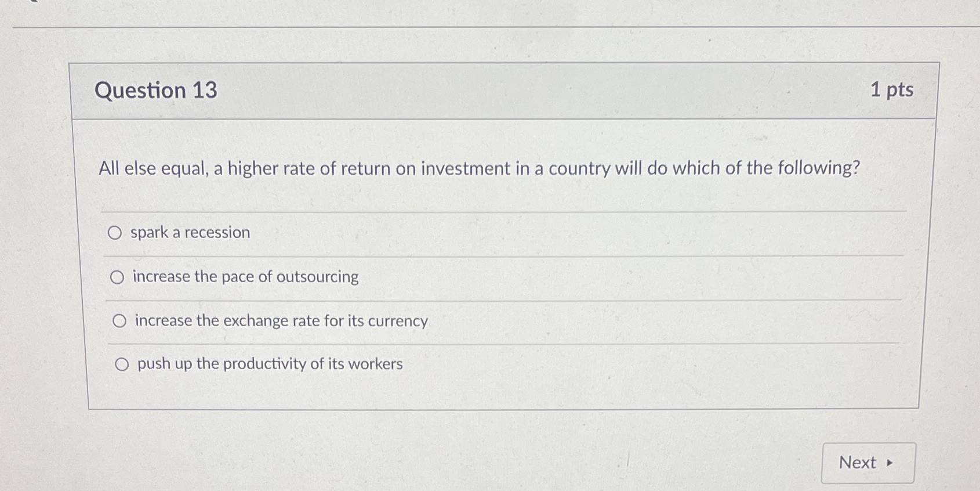980x491 pixels.
Task: Select "push up the productivity of its workers"
Action: pos(122,364)
